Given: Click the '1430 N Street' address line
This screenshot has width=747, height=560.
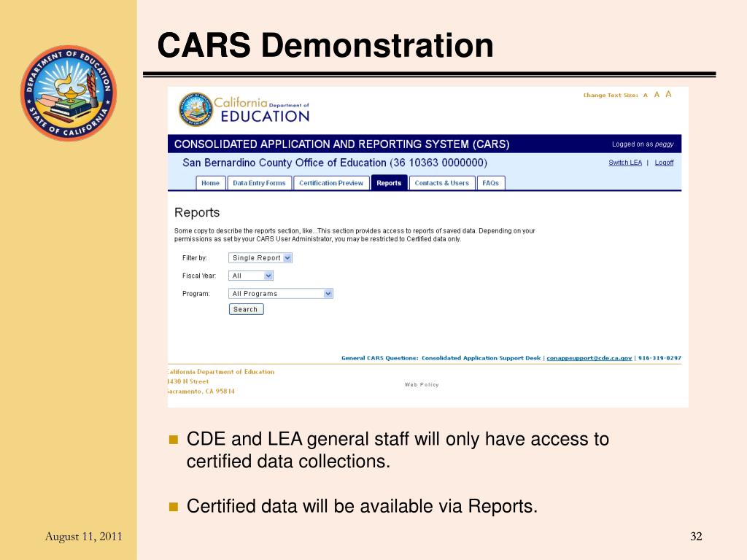Looking at the screenshot, I should point(188,381).
